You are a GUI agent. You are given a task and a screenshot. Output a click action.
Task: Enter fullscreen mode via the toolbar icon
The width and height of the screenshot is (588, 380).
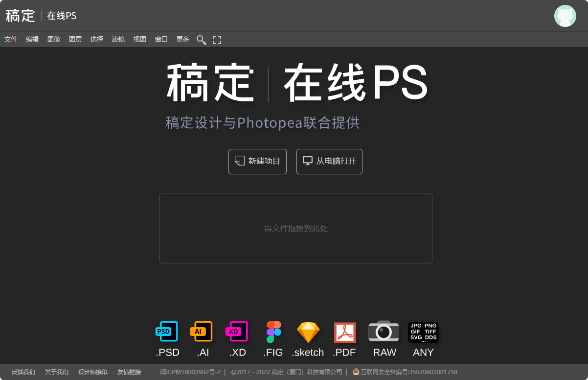point(217,40)
